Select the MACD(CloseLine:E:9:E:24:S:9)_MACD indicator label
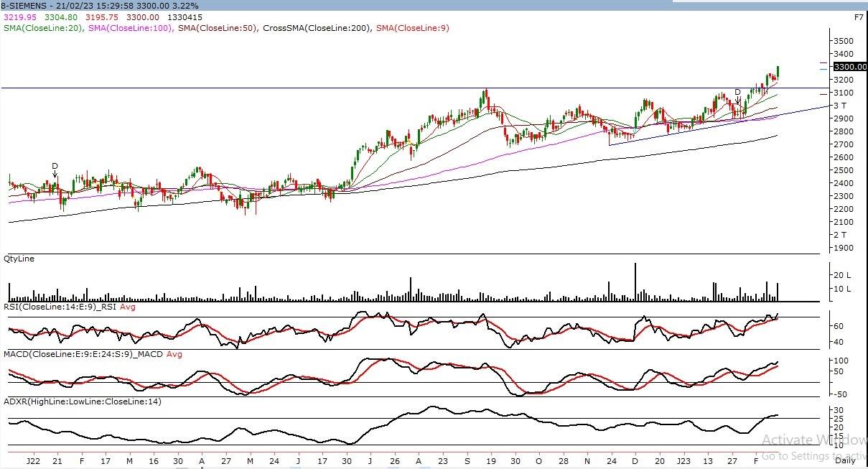 tap(84, 354)
